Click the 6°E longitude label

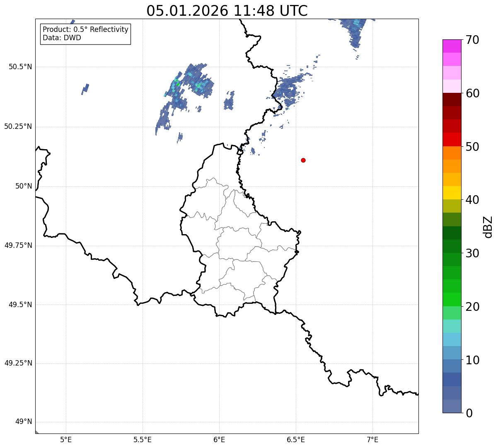pos(219,440)
